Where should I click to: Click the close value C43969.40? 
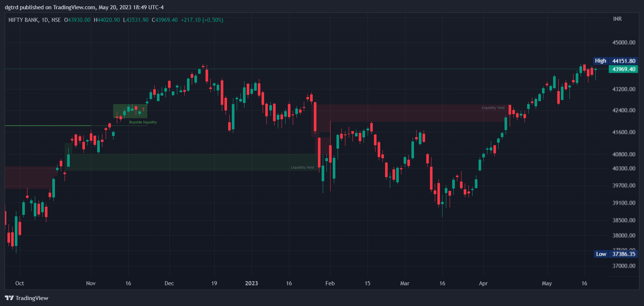pyautogui.click(x=165, y=20)
